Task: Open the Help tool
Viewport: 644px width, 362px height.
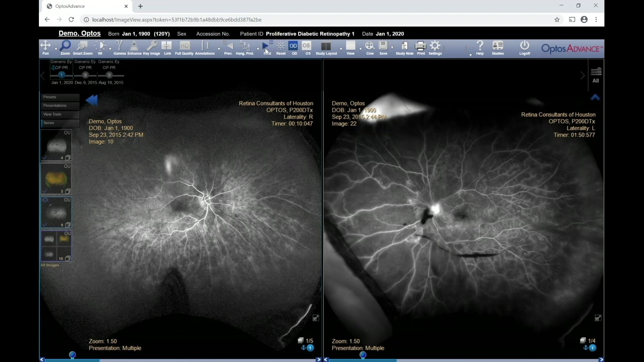Action: pos(480,48)
